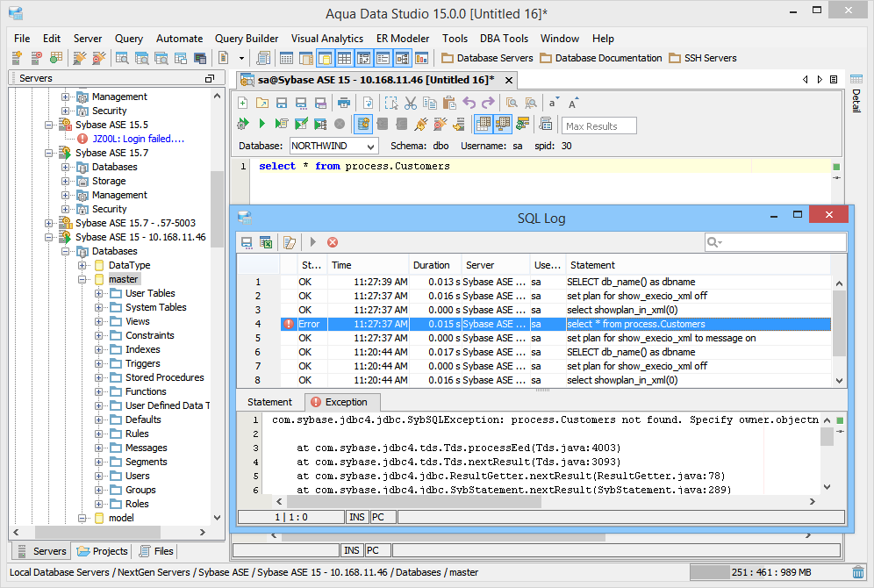Image resolution: width=874 pixels, height=588 pixels.
Task: Open the Projects panel tab
Action: click(103, 551)
